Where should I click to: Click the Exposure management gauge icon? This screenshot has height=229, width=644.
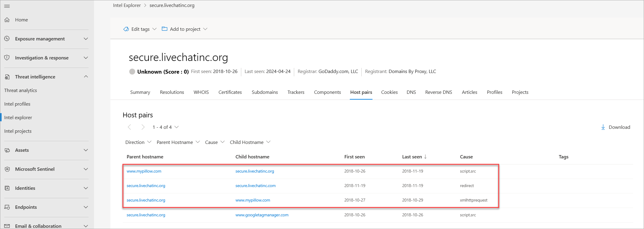(7, 39)
